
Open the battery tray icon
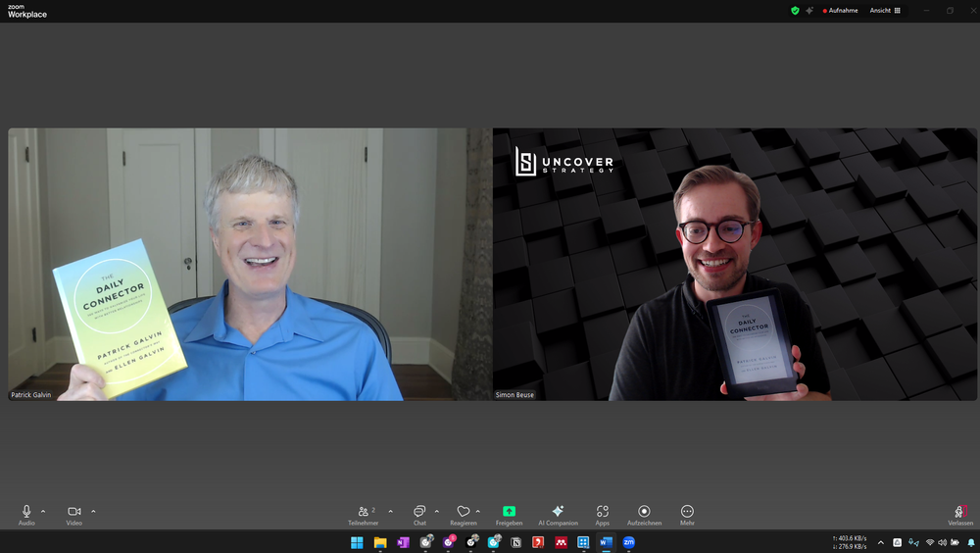(x=955, y=542)
